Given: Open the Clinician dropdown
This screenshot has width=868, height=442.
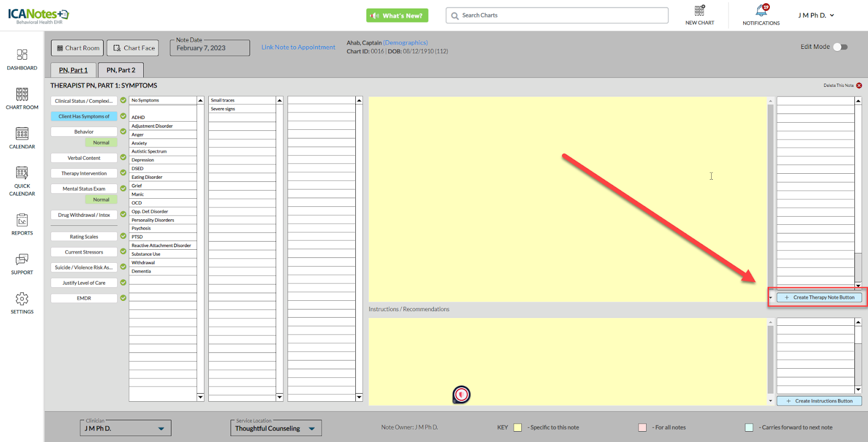Looking at the screenshot, I should point(126,428).
